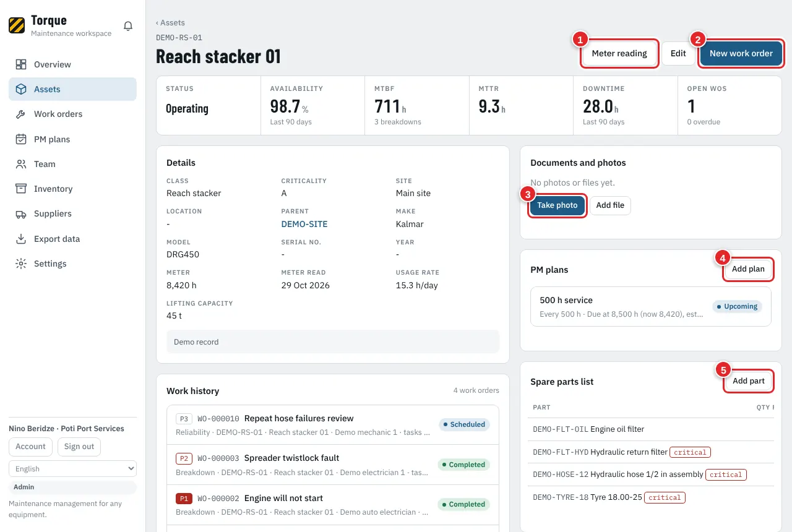Click the Scheduled status badge
This screenshot has width=792, height=532.
[464, 424]
